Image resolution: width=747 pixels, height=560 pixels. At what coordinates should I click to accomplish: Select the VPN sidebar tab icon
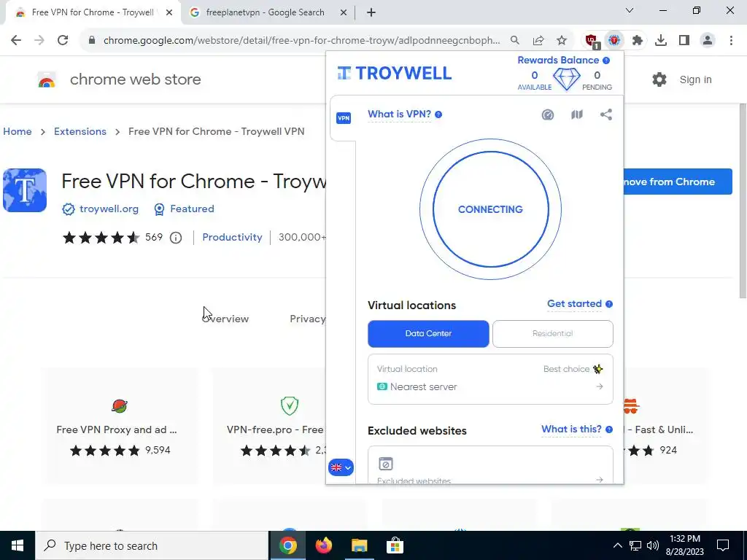coord(344,118)
